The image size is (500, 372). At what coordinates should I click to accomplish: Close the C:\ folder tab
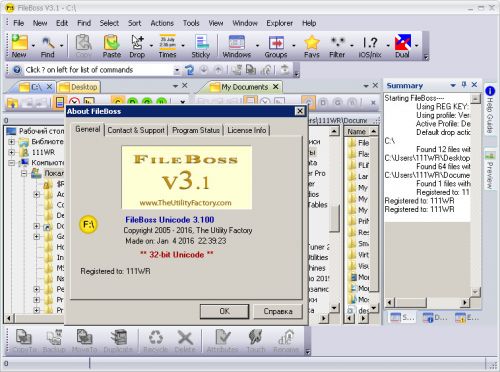click(49, 87)
